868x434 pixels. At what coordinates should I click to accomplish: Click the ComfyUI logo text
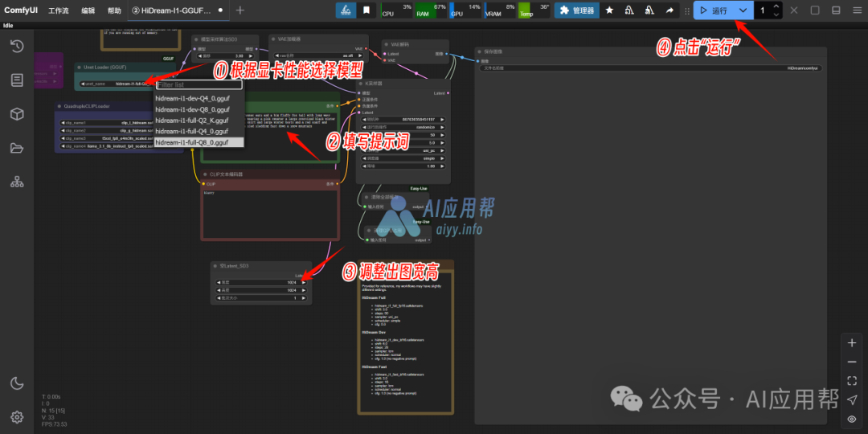click(x=21, y=10)
